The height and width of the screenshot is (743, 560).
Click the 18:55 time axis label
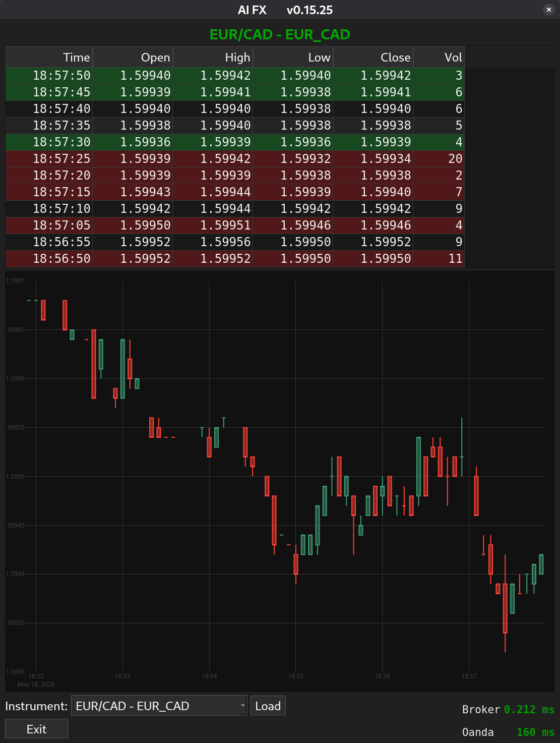(296, 676)
